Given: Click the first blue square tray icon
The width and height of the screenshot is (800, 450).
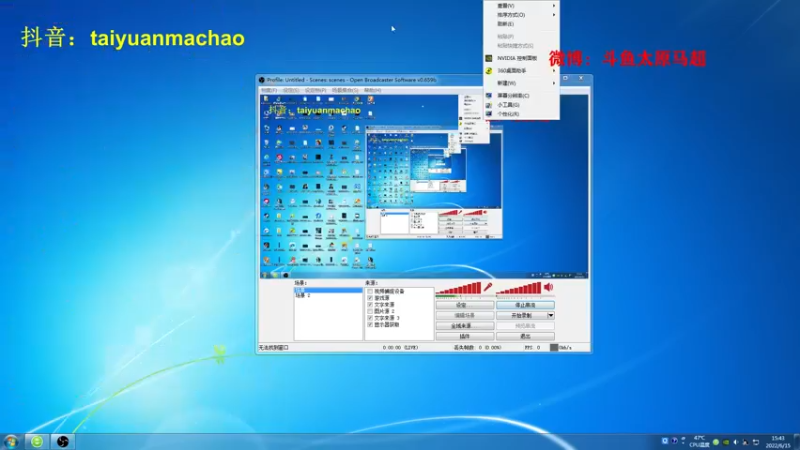Looking at the screenshot, I should coord(665,441).
